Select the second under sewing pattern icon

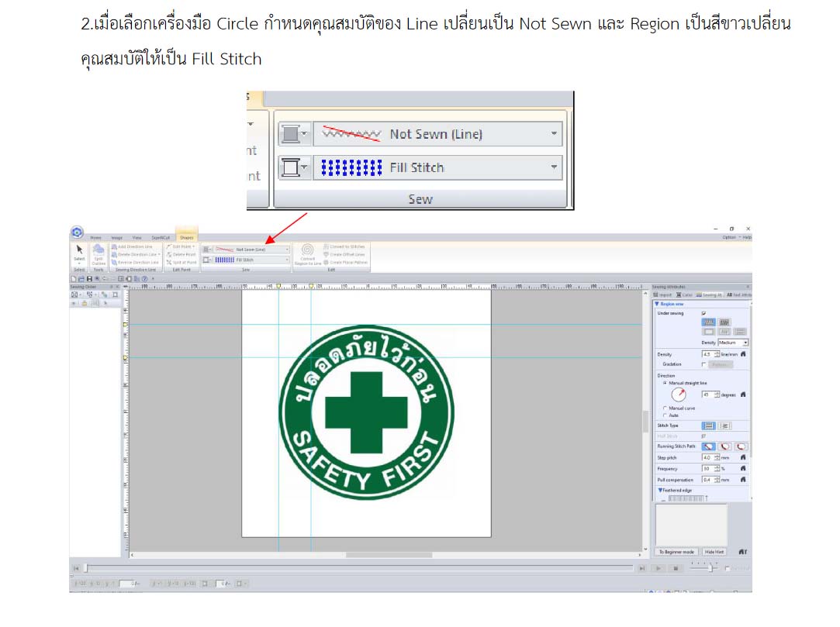click(x=724, y=322)
